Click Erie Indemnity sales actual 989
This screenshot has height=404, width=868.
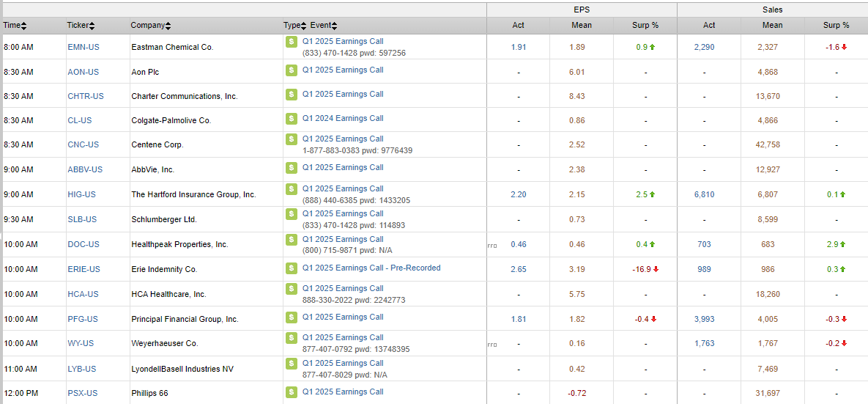pyautogui.click(x=704, y=269)
